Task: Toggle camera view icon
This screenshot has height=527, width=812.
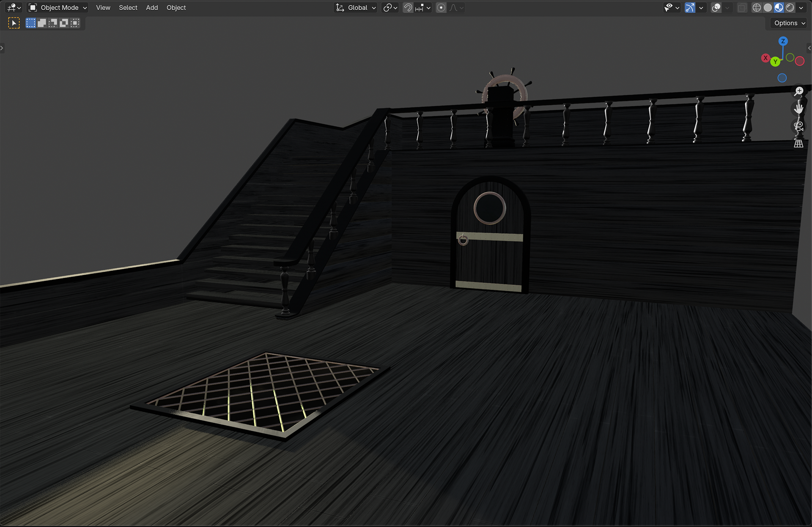Action: click(798, 126)
